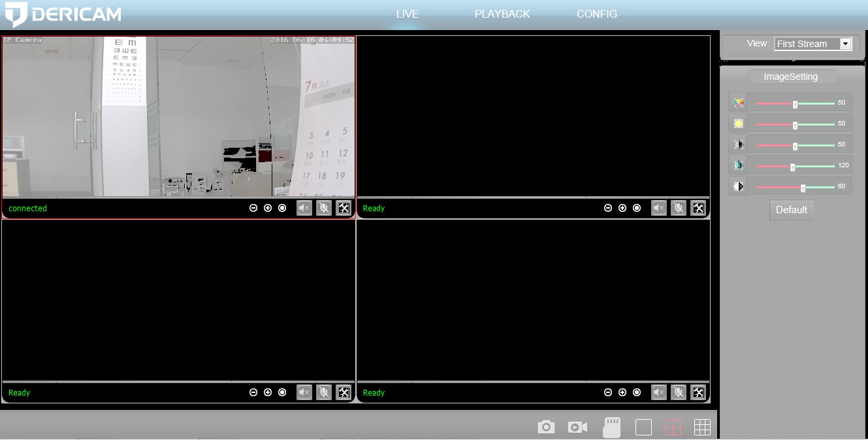Open the PLAYBACK tab
The height and width of the screenshot is (440, 868).
(x=502, y=14)
